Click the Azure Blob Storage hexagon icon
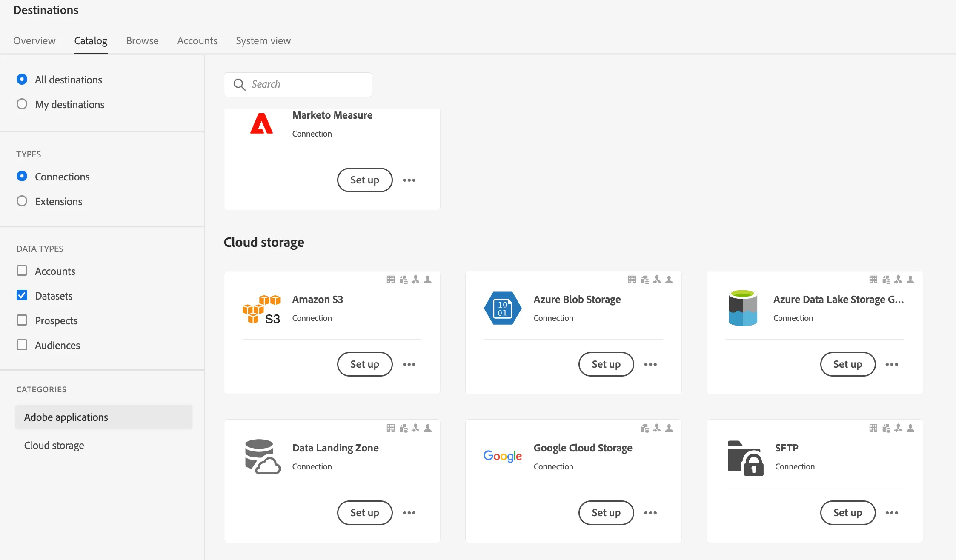The width and height of the screenshot is (956, 560). click(503, 308)
